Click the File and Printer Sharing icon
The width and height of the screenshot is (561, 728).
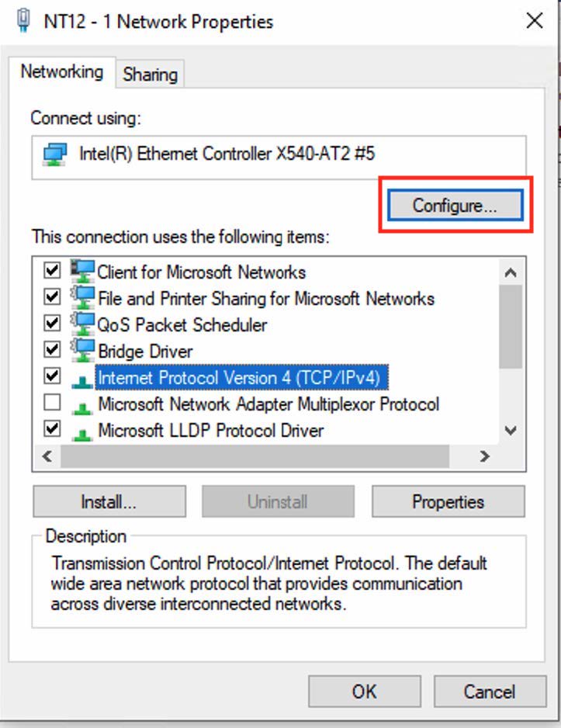coord(82,297)
